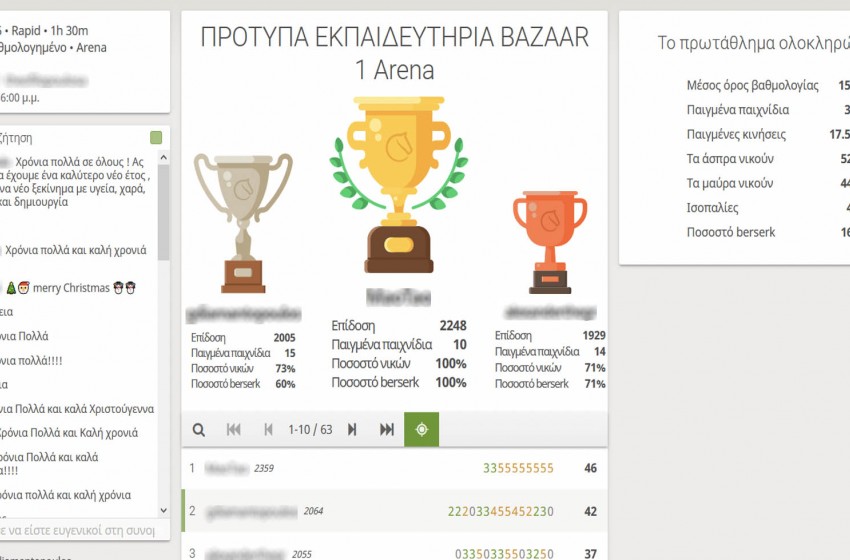
Task: Click the chat scrollbar thumb
Action: (164, 213)
